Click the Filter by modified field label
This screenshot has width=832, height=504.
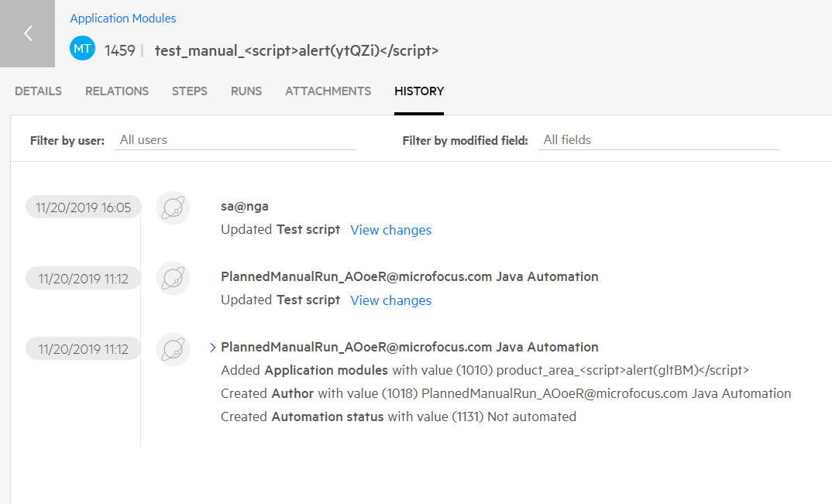click(466, 141)
